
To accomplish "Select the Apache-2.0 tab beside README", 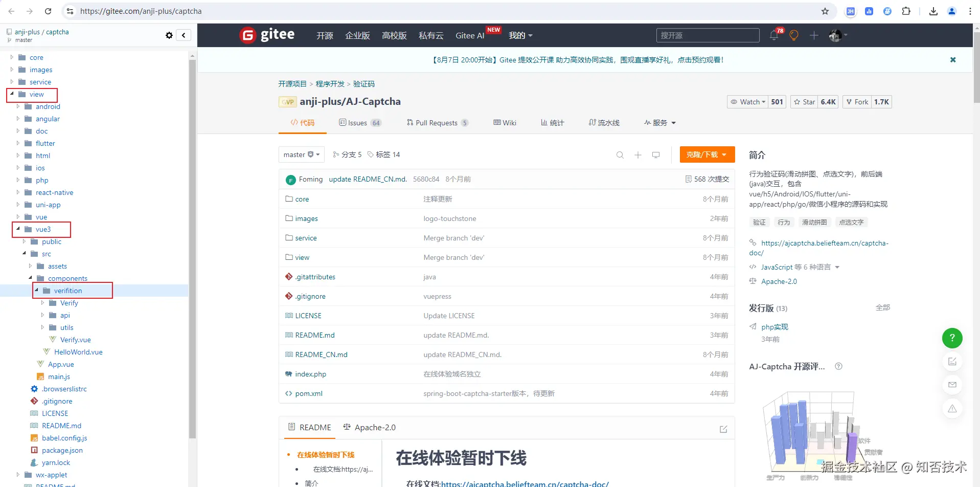I will (x=369, y=427).
